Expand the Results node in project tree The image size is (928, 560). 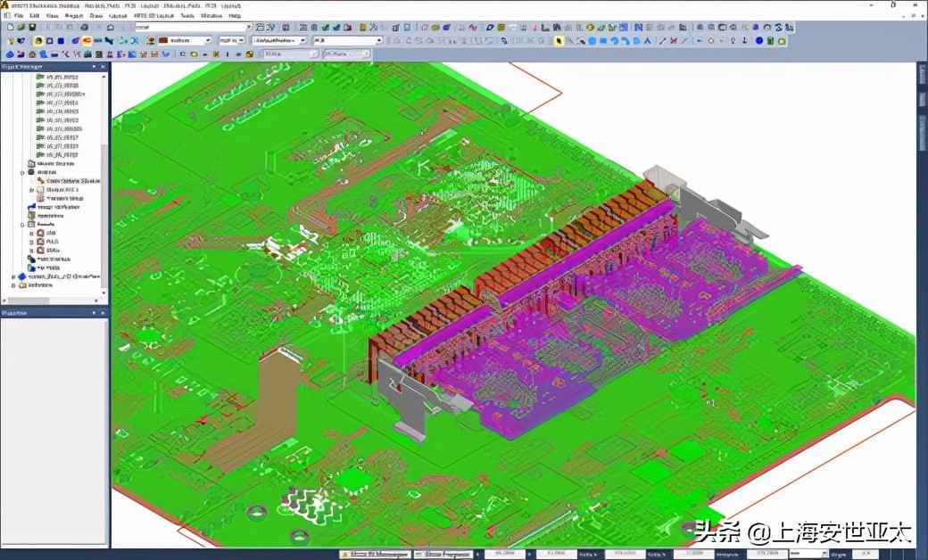click(23, 224)
